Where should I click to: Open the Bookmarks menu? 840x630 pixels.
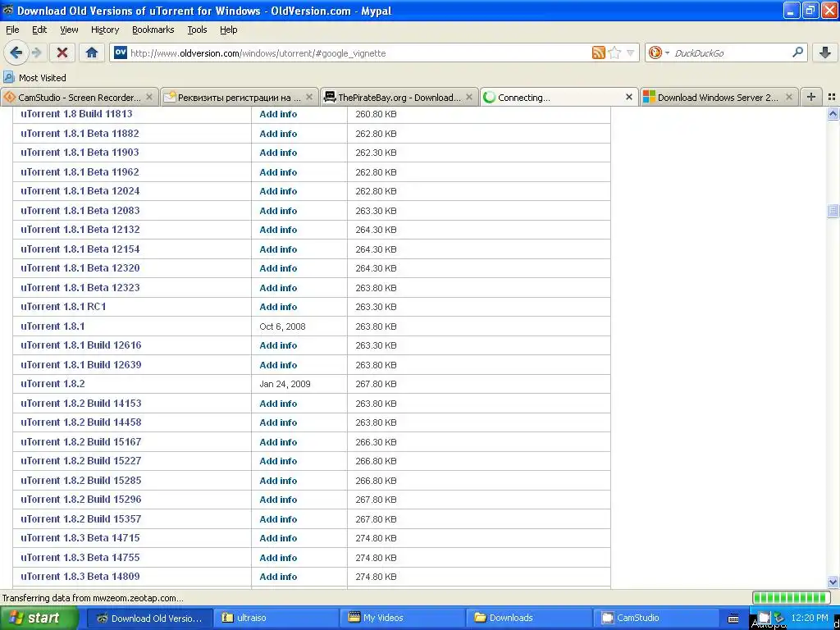153,30
